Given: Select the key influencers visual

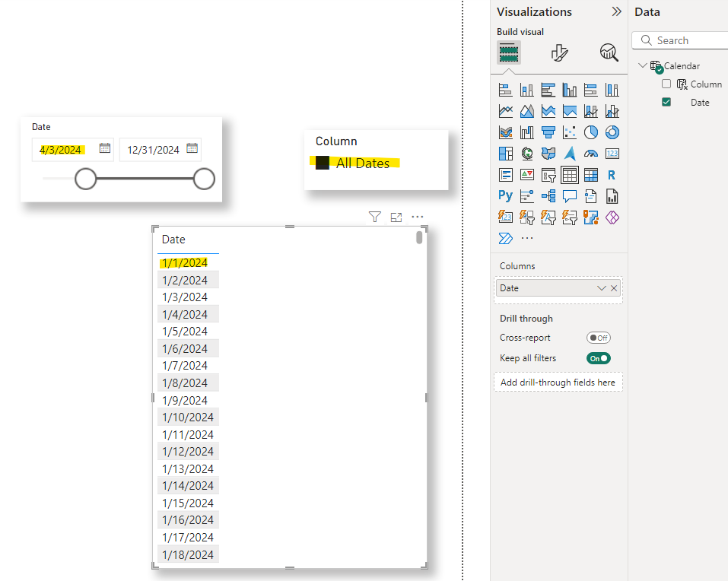Looking at the screenshot, I should (x=526, y=196).
